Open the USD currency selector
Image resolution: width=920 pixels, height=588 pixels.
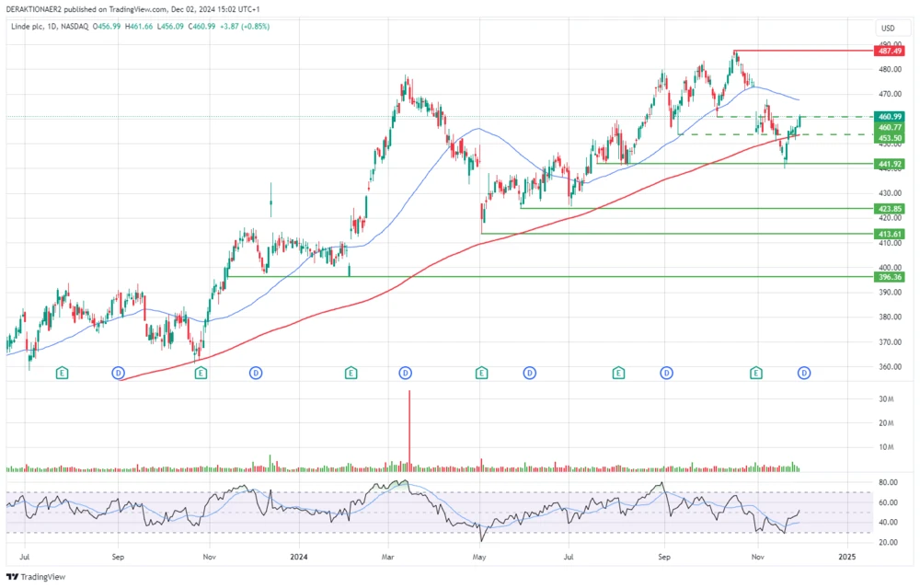point(886,29)
